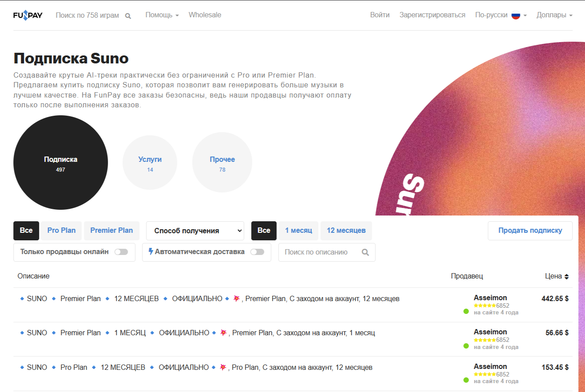Click online status dot in 442.65 $ row
Viewport: 585px width, 392px height.
[x=466, y=311]
